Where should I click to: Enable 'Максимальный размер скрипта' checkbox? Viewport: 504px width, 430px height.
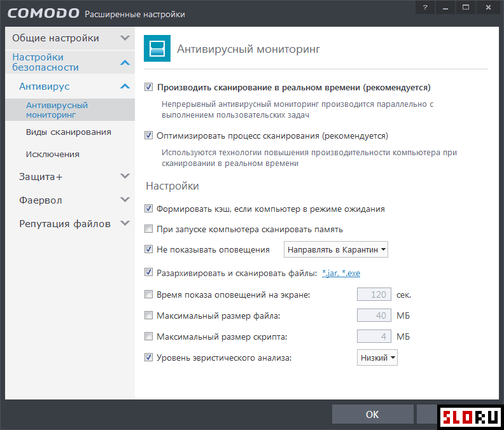coord(148,336)
